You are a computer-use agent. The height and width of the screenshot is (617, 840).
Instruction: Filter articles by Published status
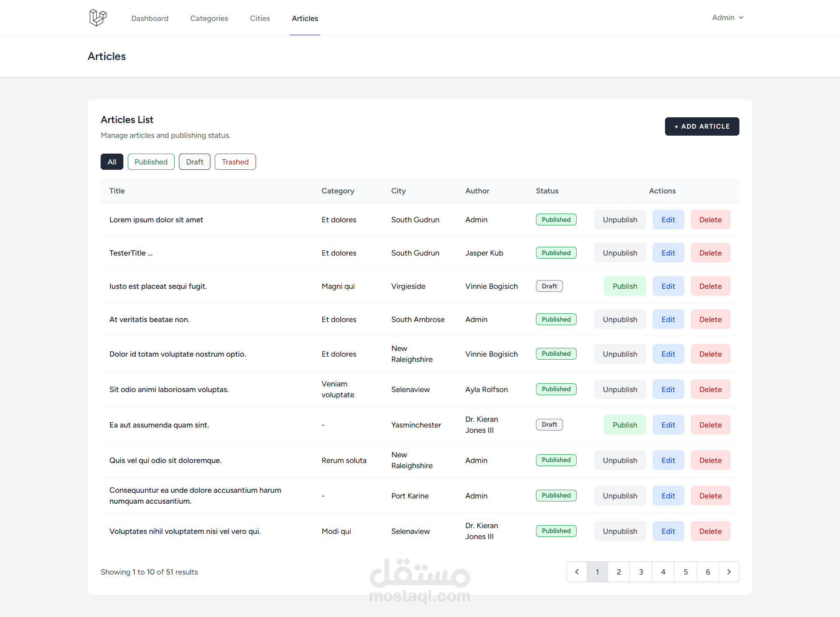151,162
